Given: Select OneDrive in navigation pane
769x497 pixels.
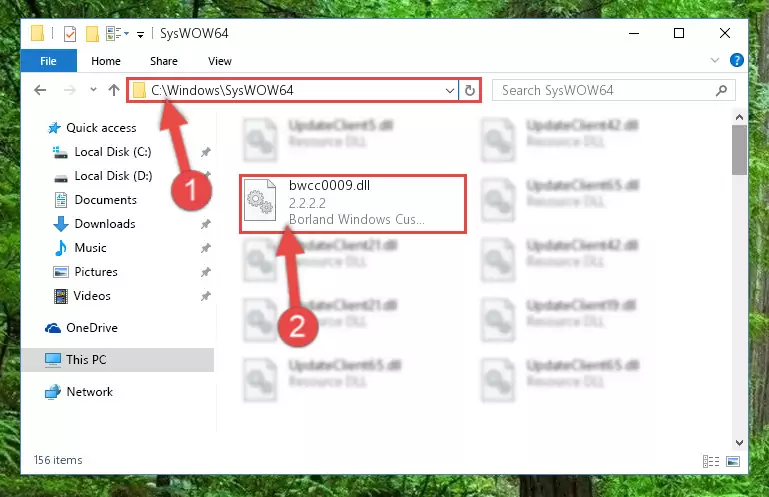Looking at the screenshot, I should point(92,328).
